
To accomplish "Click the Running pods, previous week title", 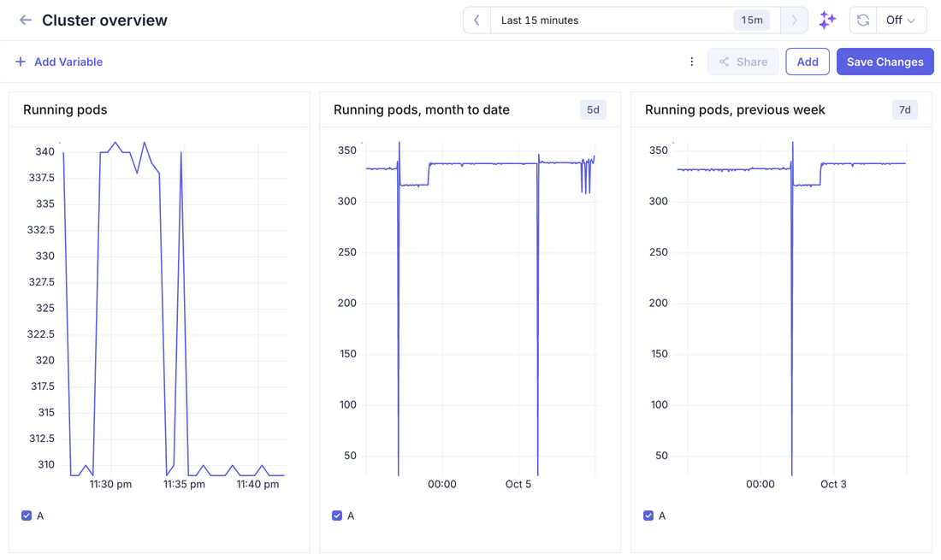I will 735,109.
